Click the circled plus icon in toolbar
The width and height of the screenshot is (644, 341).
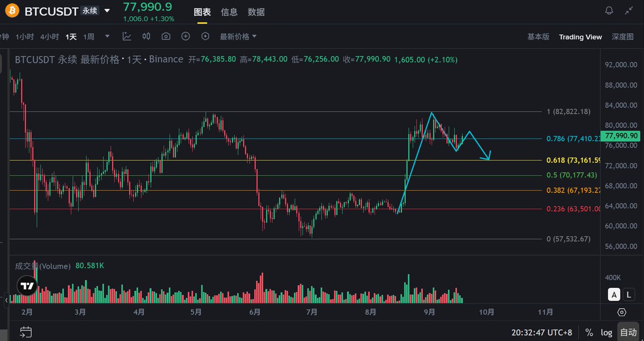(x=186, y=37)
